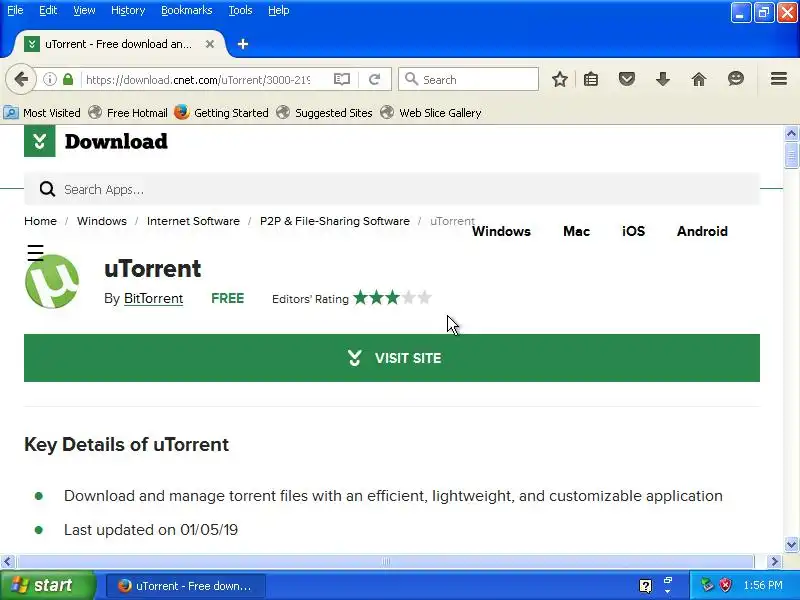Save page to Pocket icon
Viewport: 800px width, 600px height.
click(x=627, y=79)
